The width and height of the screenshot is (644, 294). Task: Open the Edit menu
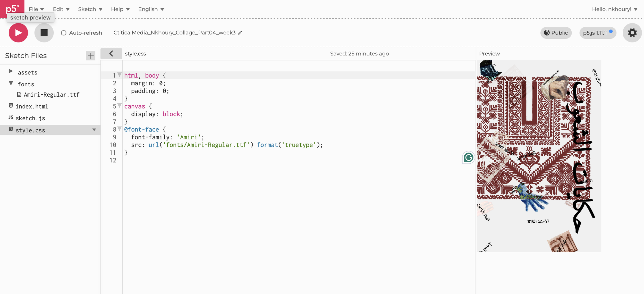pos(61,9)
